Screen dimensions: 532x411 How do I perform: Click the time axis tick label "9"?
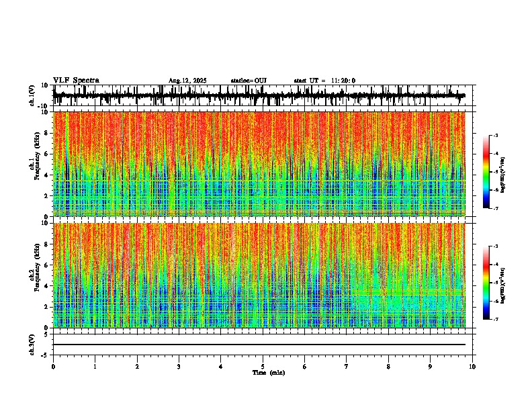[x=430, y=367]
